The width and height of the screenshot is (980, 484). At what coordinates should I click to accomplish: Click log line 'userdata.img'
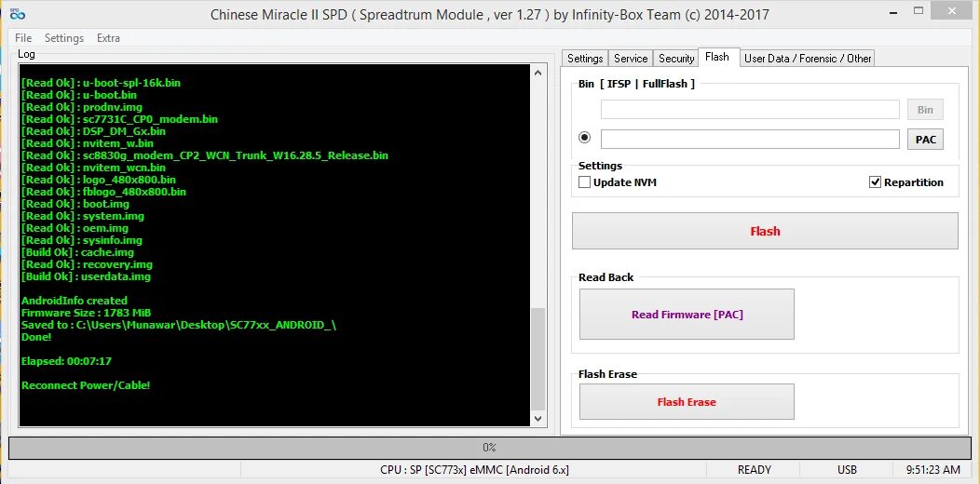point(86,276)
